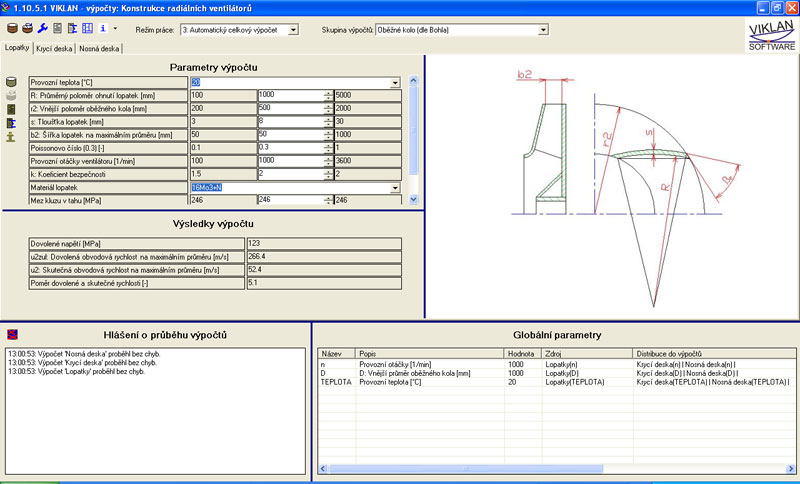Click the open-lid database icon in toolbar
Image resolution: width=800 pixels, height=484 pixels.
click(26, 28)
